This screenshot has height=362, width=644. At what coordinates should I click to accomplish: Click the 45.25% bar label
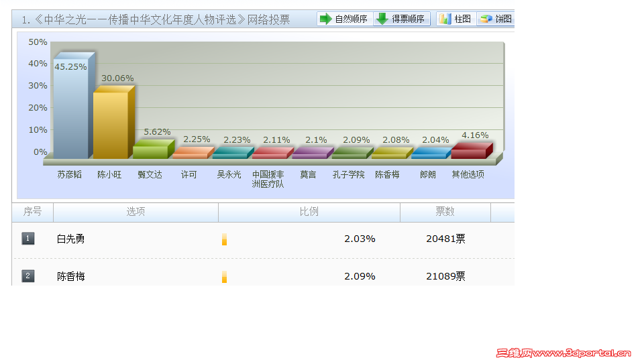pyautogui.click(x=70, y=67)
